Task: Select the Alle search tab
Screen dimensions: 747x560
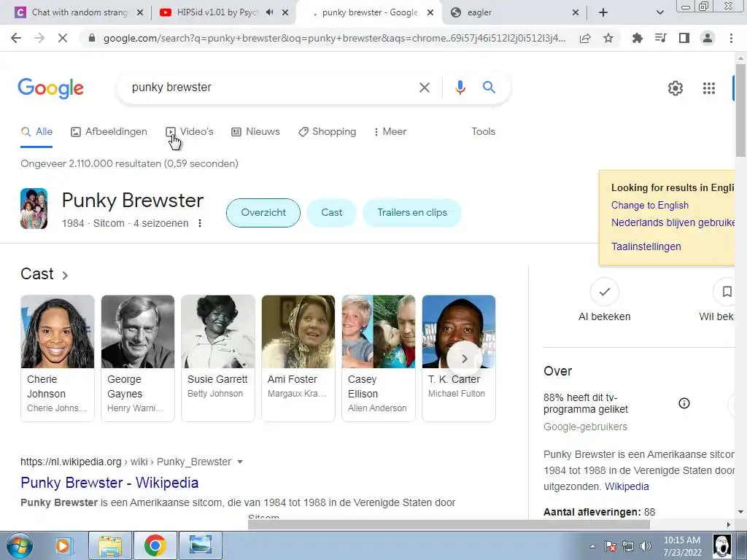Action: click(x=37, y=132)
